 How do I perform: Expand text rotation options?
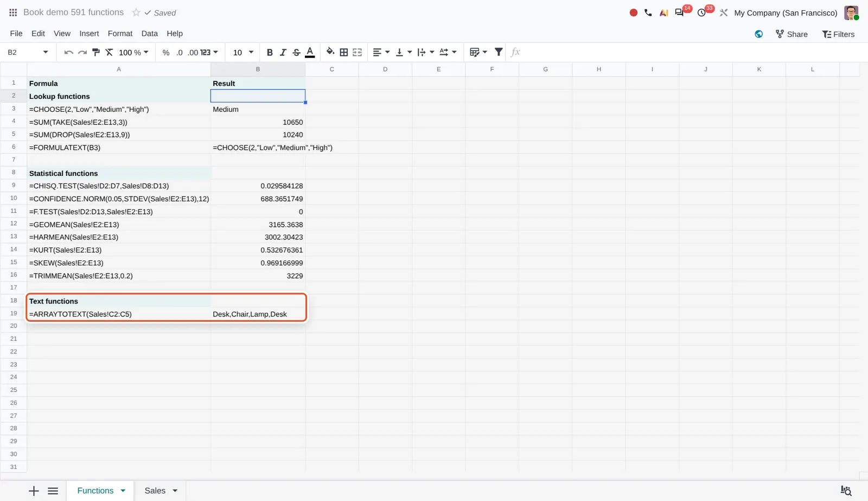pos(448,52)
